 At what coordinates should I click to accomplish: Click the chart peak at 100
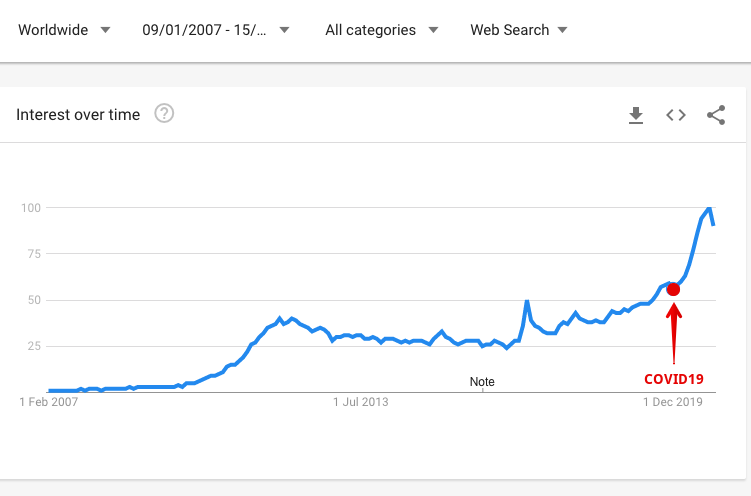[x=709, y=208]
